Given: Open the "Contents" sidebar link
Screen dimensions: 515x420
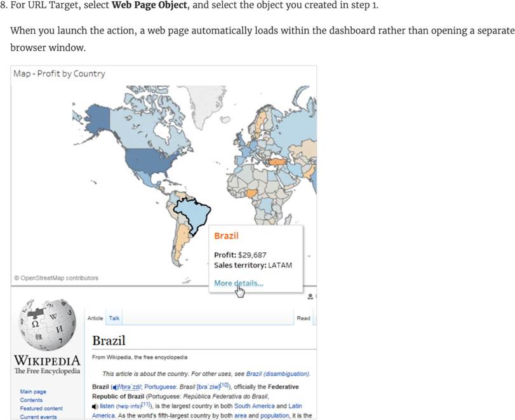Looking at the screenshot, I should point(32,400).
